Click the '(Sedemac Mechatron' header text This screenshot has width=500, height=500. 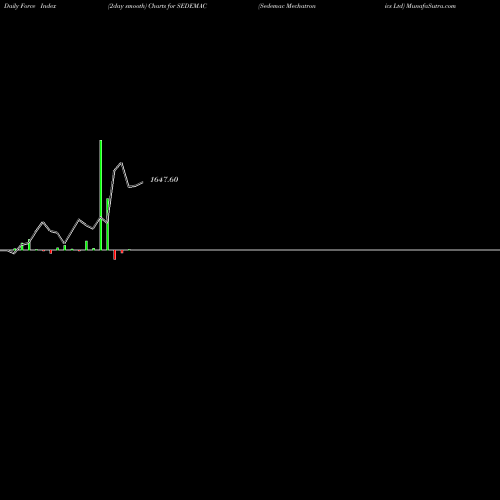[287, 6]
